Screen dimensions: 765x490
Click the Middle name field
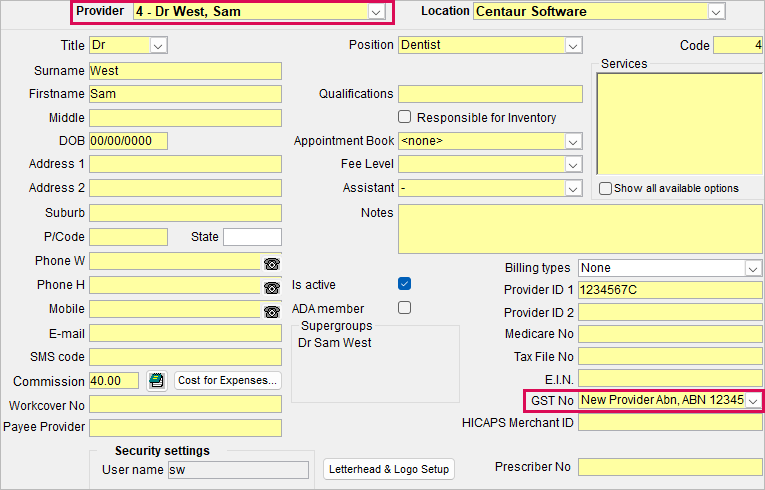point(185,118)
